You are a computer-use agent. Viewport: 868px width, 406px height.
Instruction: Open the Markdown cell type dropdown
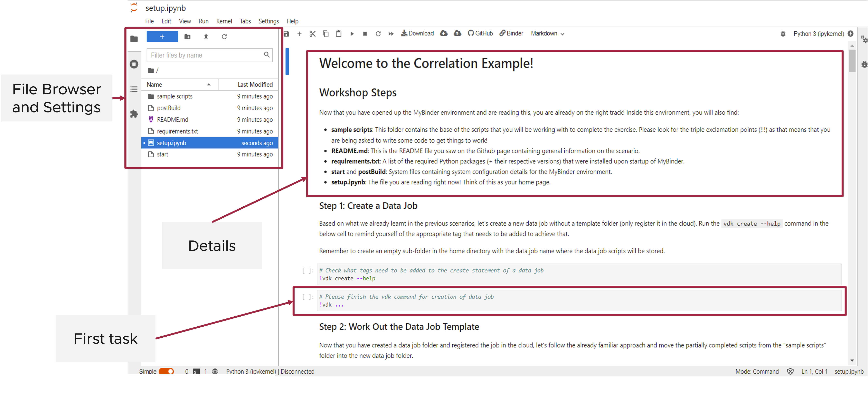click(x=547, y=33)
